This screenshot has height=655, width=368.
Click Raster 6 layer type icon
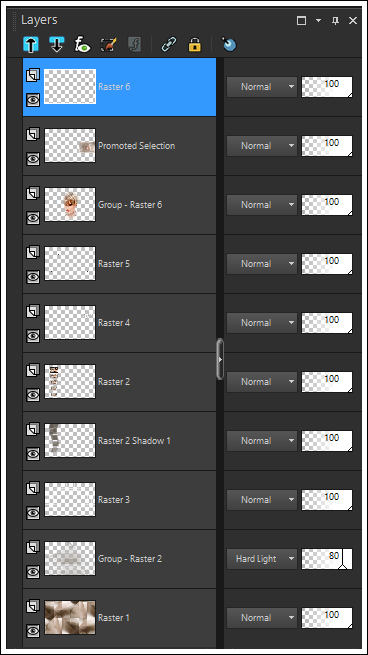33,75
